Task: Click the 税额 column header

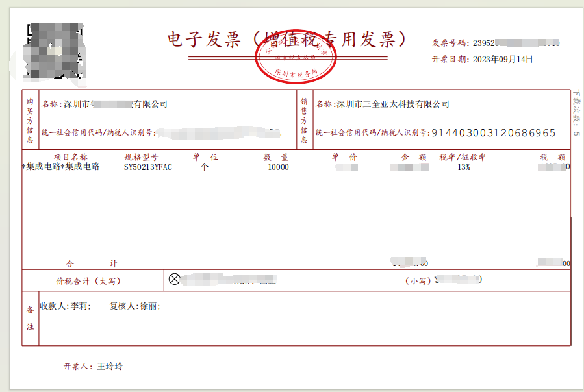Action: pyautogui.click(x=553, y=157)
